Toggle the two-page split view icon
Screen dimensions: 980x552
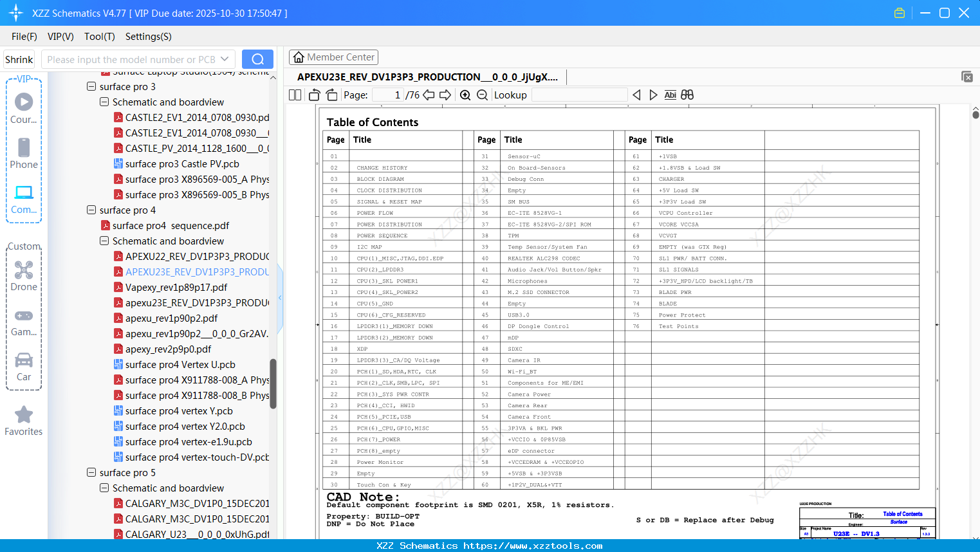pos(295,95)
